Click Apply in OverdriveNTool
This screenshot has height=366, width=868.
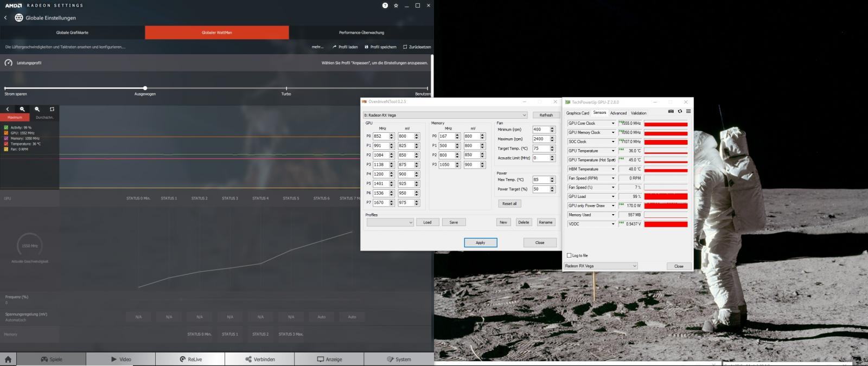(481, 242)
